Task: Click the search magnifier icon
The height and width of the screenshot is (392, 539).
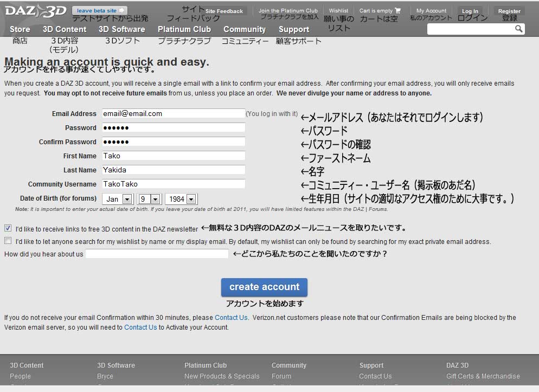Action: click(x=519, y=29)
